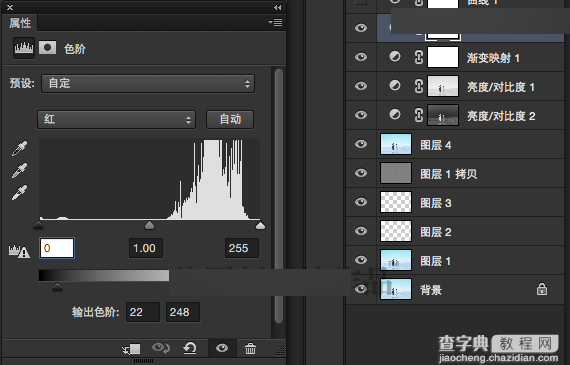The height and width of the screenshot is (365, 570).
Task: Select the 亮度/对比度 2 mask thumbnail
Action: pyautogui.click(x=443, y=115)
